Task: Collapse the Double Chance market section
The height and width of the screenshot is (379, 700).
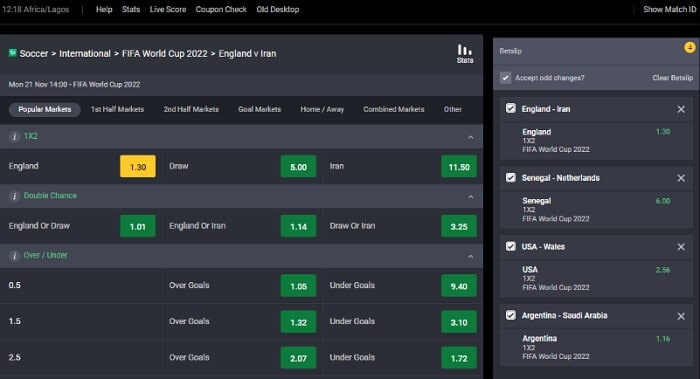Action: [x=471, y=197]
